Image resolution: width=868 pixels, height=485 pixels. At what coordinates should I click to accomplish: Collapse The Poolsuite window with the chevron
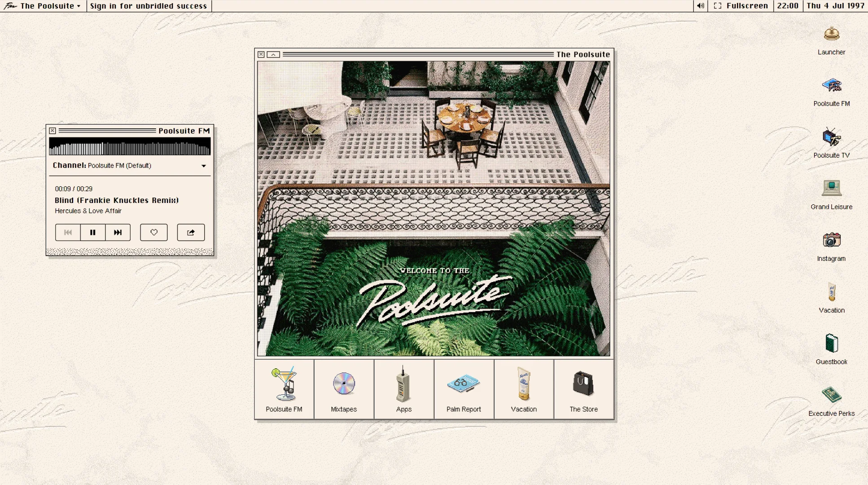coord(273,55)
